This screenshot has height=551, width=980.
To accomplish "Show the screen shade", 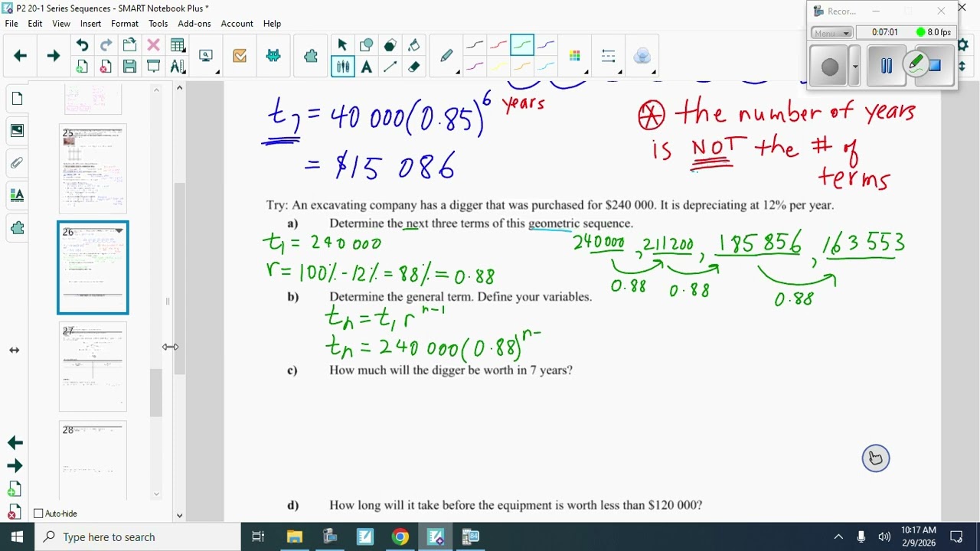I will click(x=153, y=67).
